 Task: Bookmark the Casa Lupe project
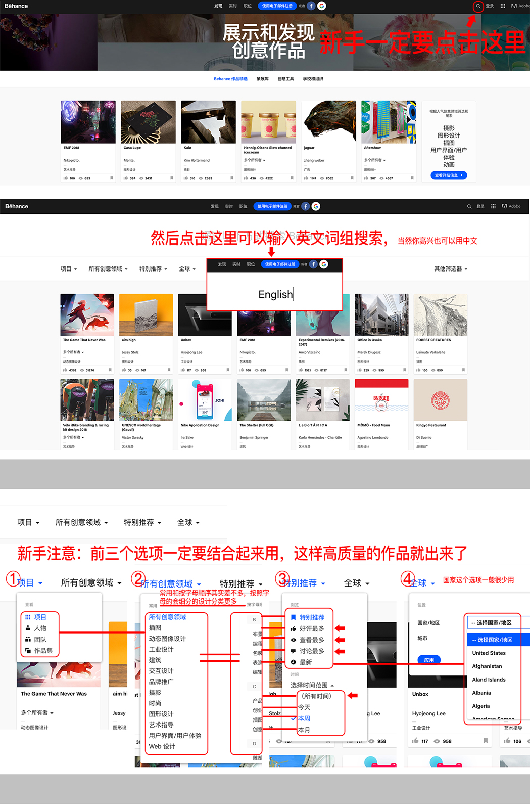pos(172,178)
